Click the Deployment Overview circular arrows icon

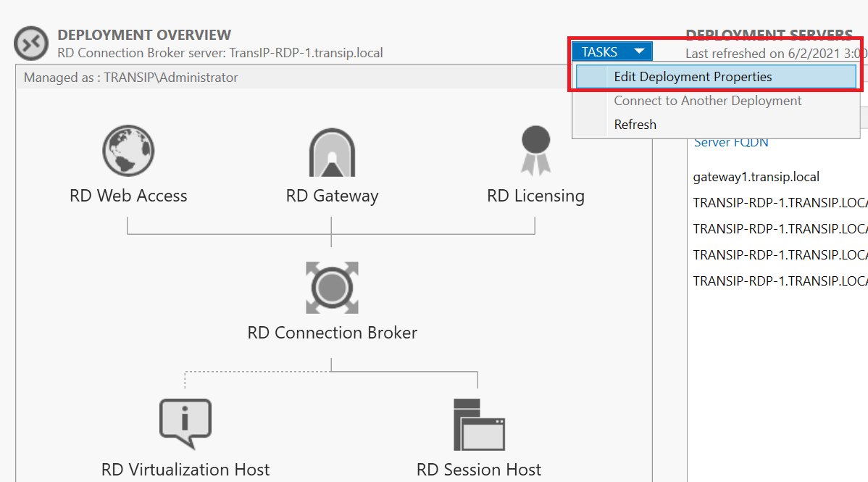(30, 43)
